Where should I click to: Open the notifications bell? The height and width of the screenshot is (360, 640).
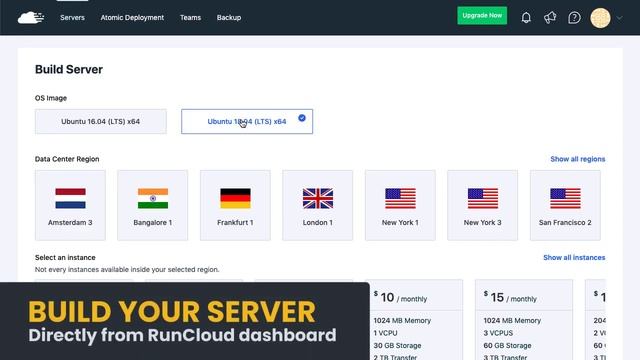pos(526,18)
